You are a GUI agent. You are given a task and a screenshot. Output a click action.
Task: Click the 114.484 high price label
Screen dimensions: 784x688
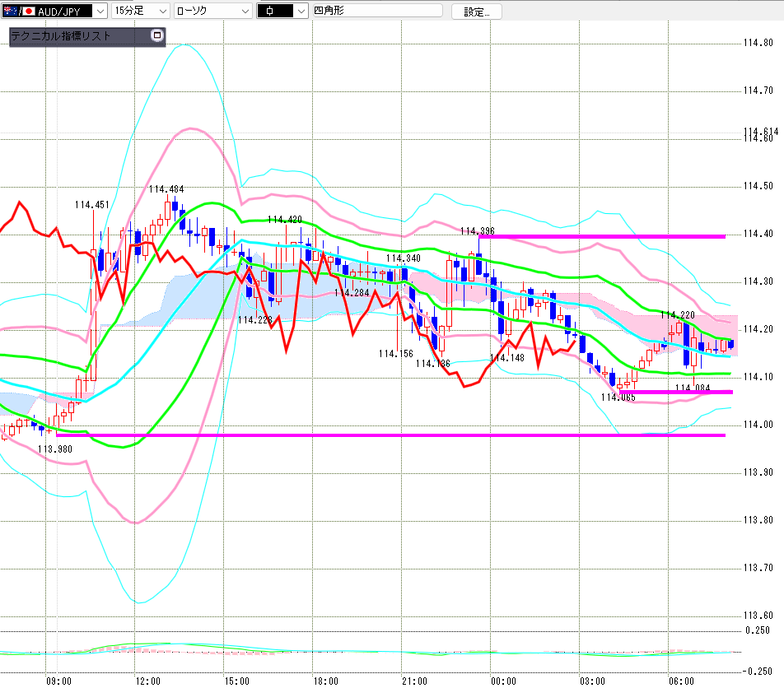pos(166,189)
